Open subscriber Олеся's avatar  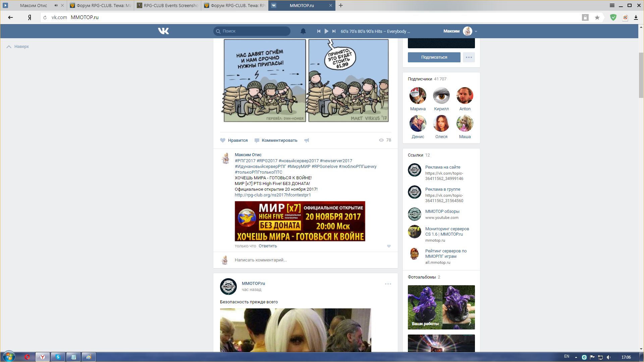pos(441,124)
